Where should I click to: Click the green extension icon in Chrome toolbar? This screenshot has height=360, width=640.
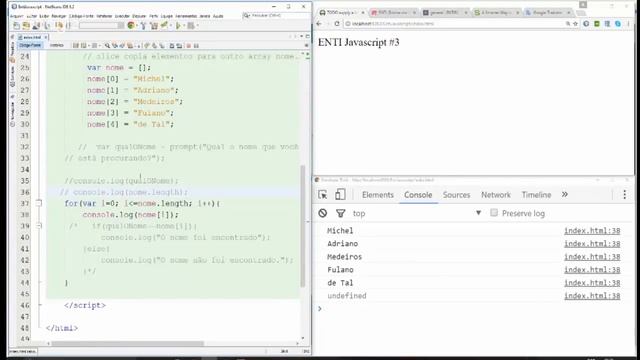(597, 24)
